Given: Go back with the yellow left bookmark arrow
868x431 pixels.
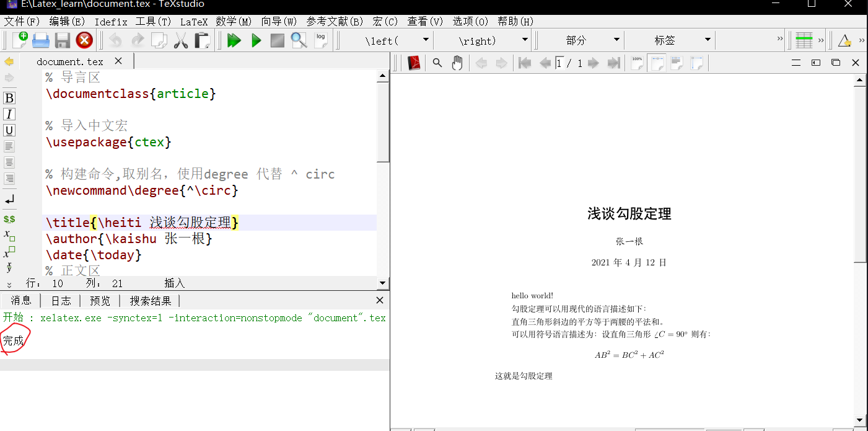Looking at the screenshot, I should [9, 61].
